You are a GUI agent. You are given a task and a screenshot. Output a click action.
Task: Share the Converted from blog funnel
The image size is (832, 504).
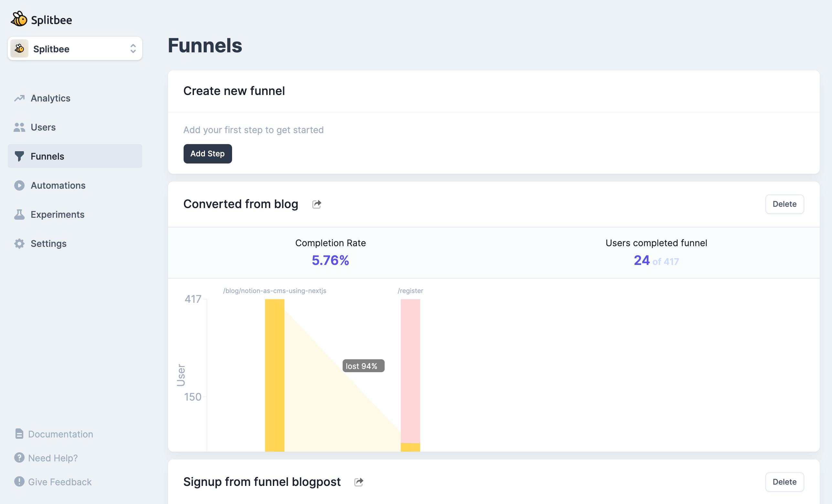point(316,204)
